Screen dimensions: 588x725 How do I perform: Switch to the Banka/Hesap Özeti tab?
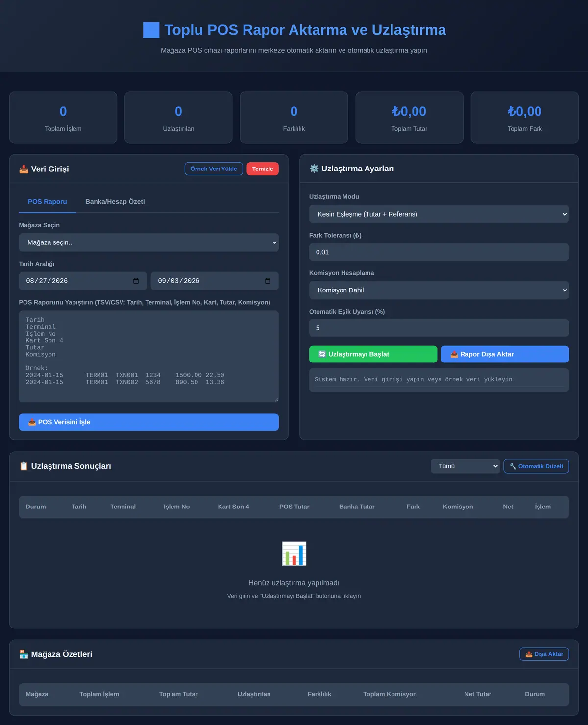coord(115,202)
